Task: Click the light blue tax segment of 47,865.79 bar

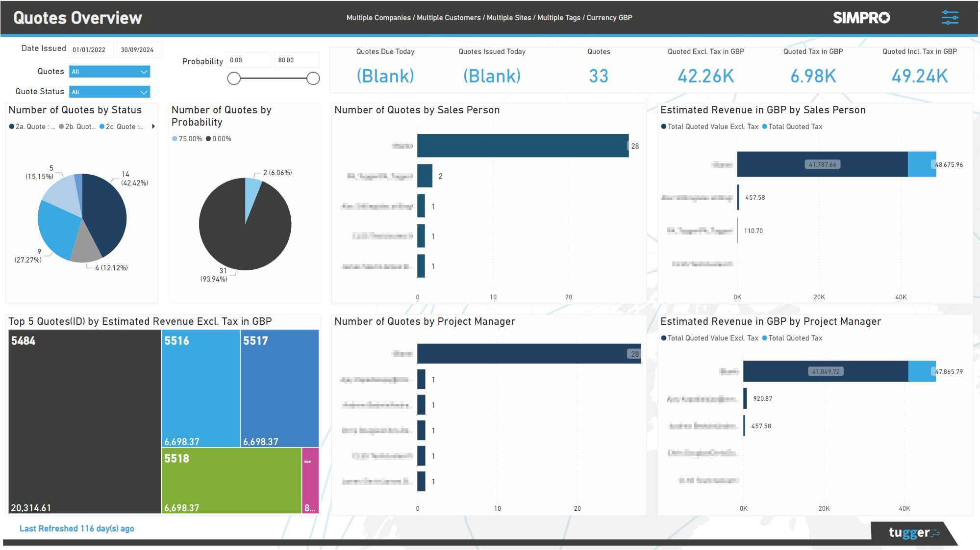Action: tap(922, 371)
